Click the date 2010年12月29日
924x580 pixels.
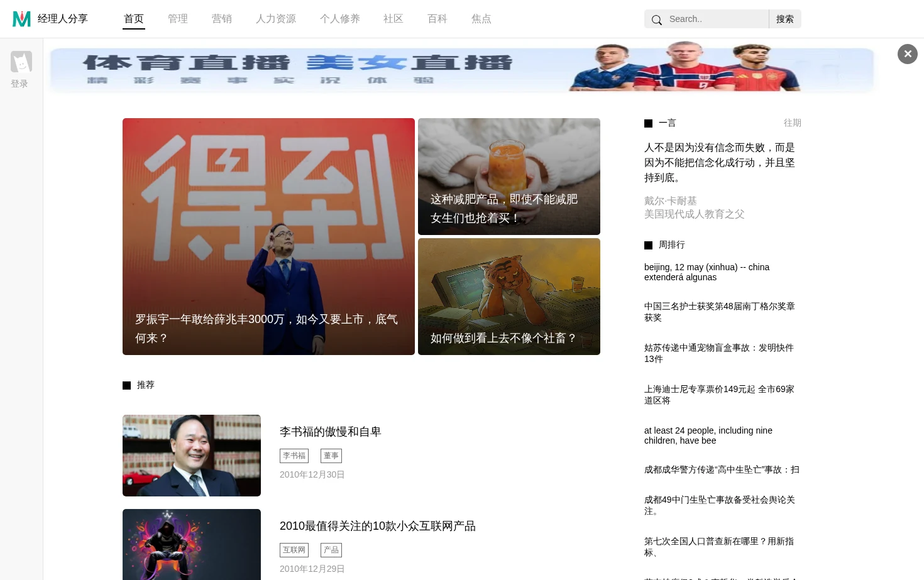pos(312,569)
